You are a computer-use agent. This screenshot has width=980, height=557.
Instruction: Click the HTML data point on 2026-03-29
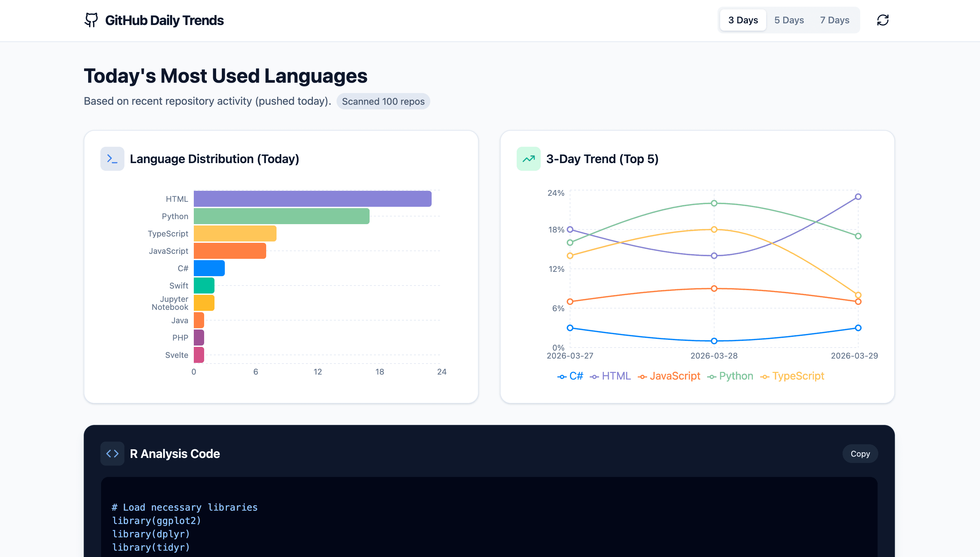[858, 196]
